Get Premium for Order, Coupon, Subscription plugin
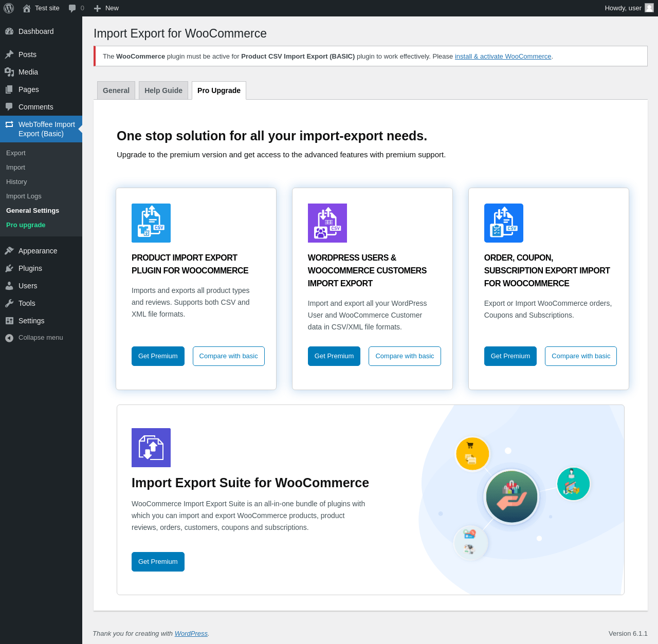 pyautogui.click(x=510, y=356)
